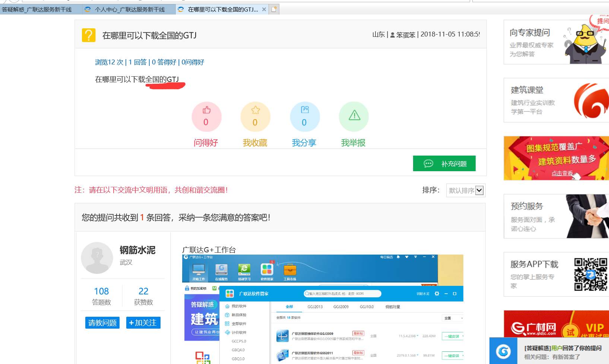Click 我的软件 home icon item
This screenshot has height=364, width=609.
click(236, 306)
